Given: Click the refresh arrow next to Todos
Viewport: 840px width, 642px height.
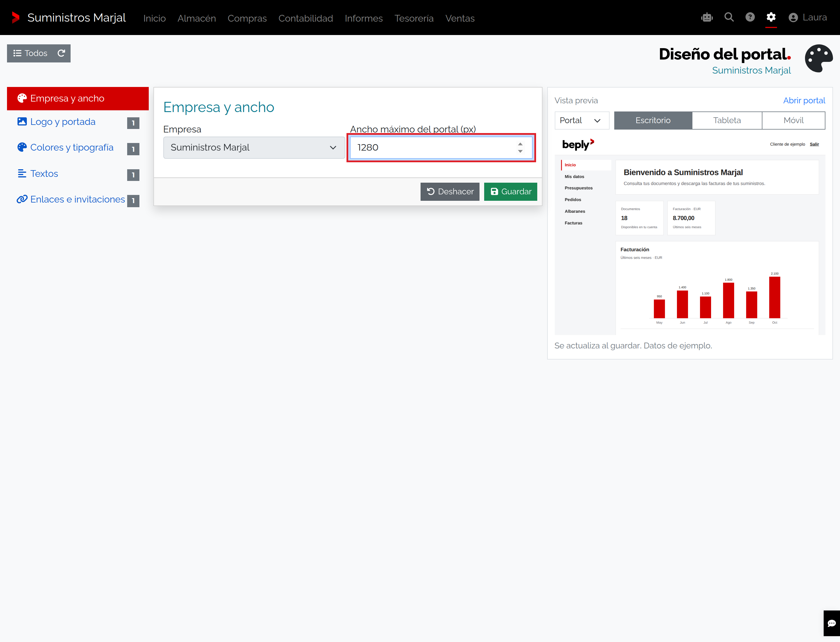Looking at the screenshot, I should 61,53.
